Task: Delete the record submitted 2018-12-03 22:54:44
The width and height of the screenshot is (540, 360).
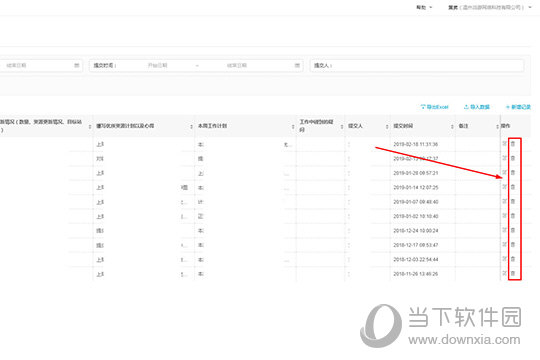Action: click(x=513, y=259)
